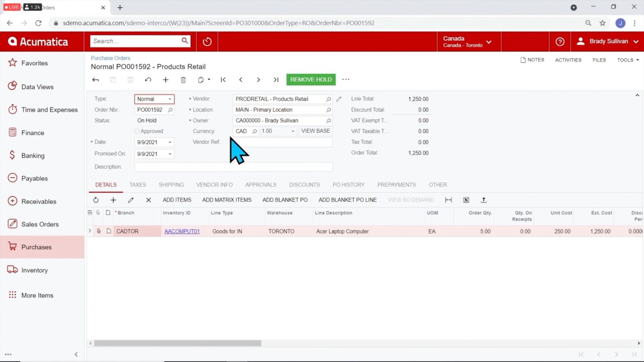Screen dimensions: 644x362
Task: Switch to the Taxes tab
Action: pos(138,184)
